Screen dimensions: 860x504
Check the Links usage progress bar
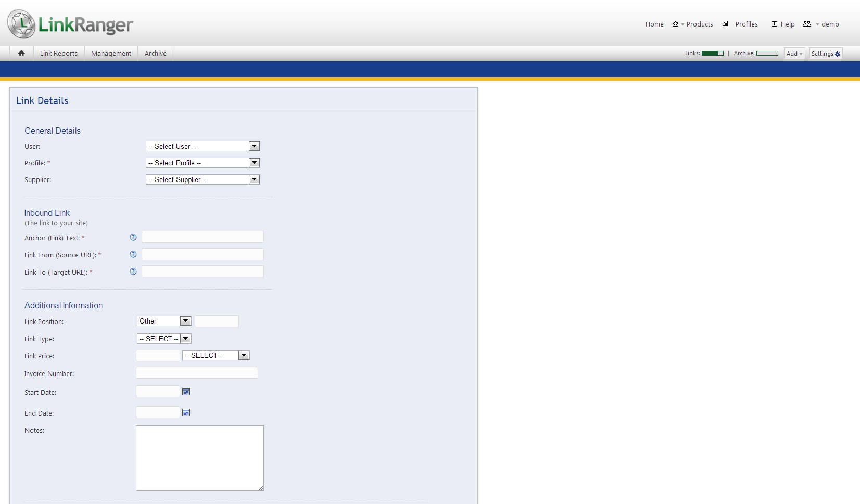point(713,53)
